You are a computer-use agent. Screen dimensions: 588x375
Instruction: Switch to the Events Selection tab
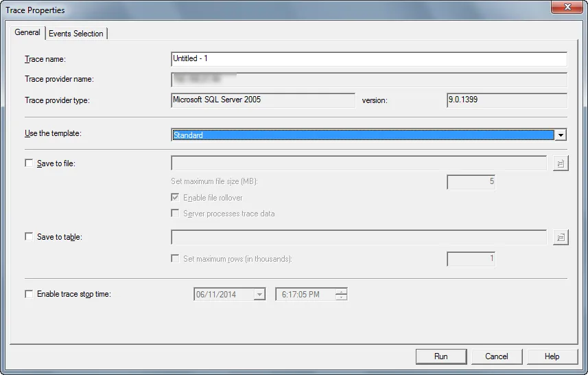pyautogui.click(x=76, y=34)
